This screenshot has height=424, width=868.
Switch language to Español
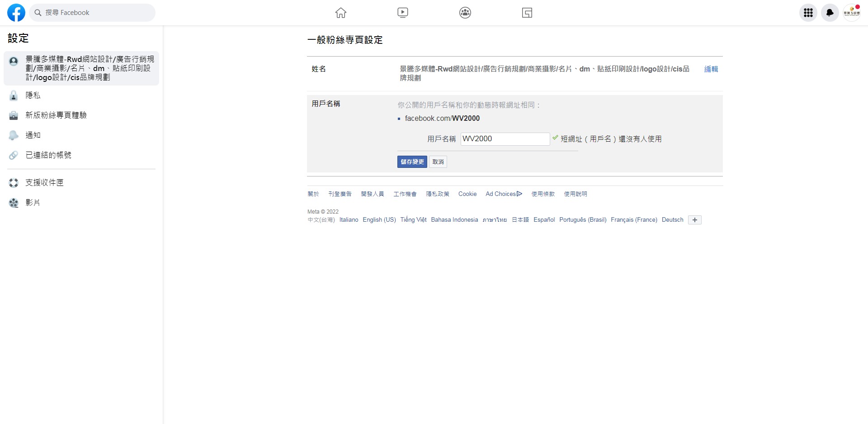(x=544, y=220)
